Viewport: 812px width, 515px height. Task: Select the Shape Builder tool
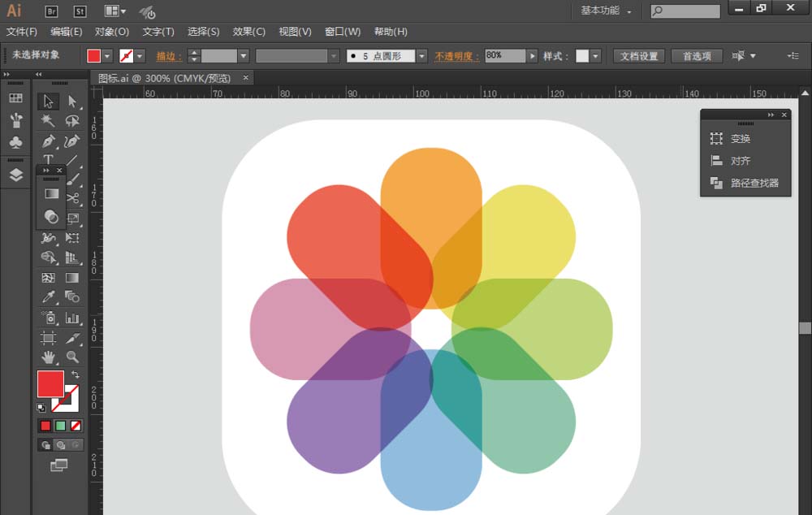(x=48, y=257)
